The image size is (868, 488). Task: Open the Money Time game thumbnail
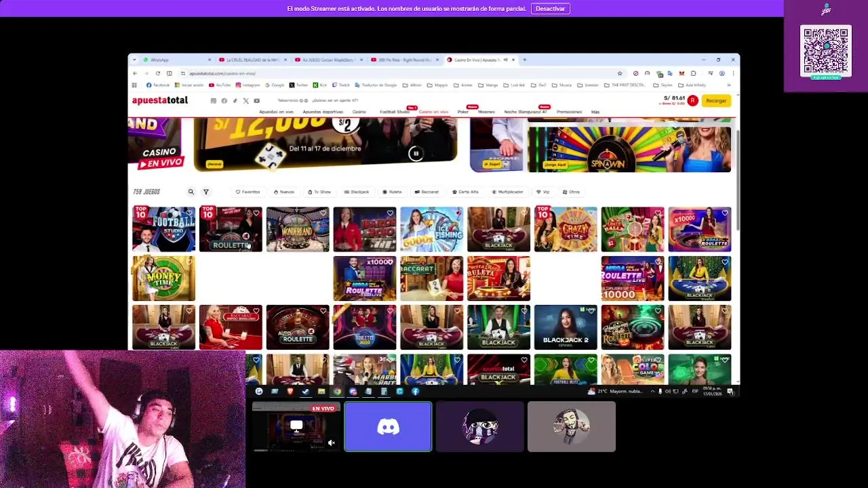click(163, 279)
